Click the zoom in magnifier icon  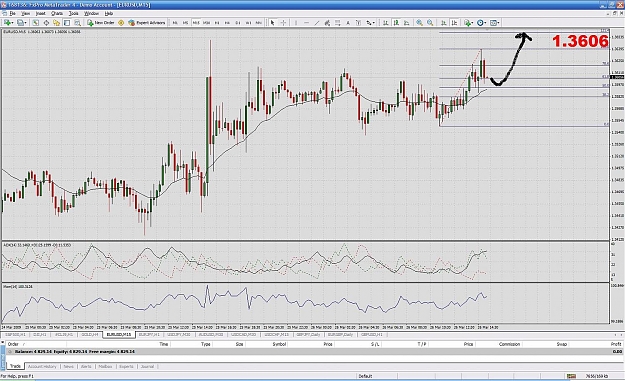(x=419, y=23)
